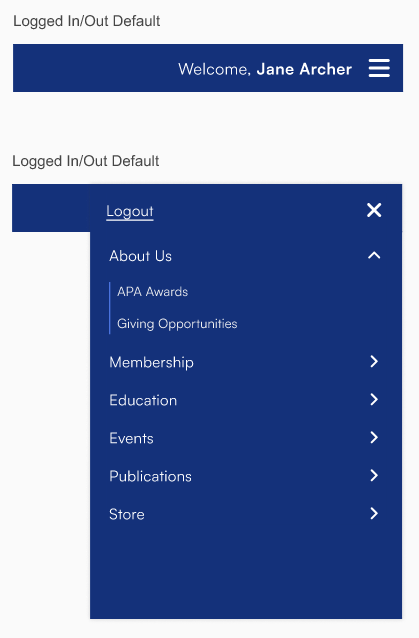Select the Education menu label
Viewport: 419px width, 638px height.
tap(143, 400)
